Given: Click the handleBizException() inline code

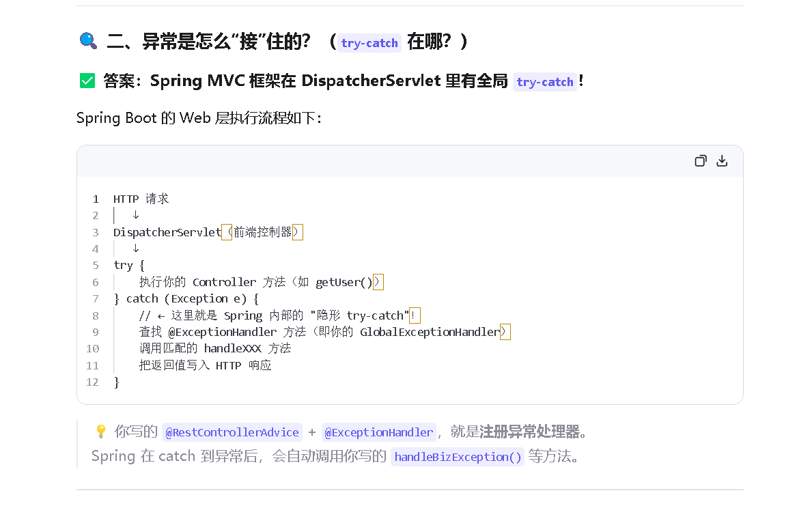Looking at the screenshot, I should [458, 457].
